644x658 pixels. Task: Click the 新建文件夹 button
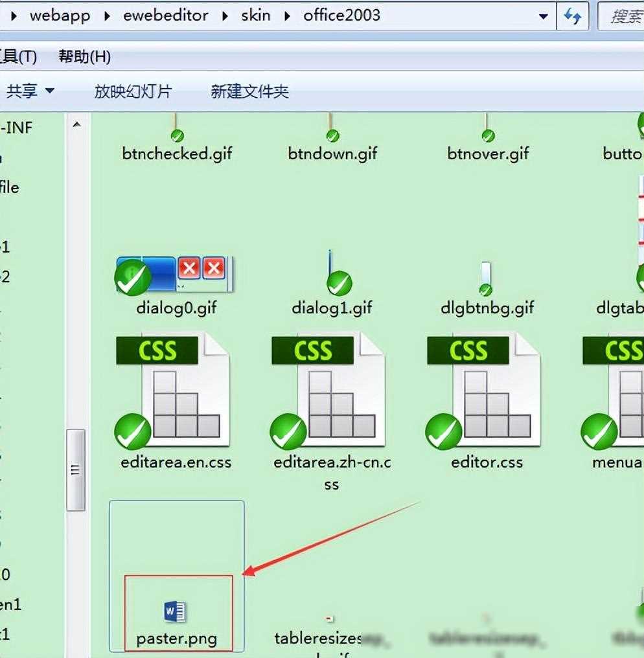tap(249, 91)
